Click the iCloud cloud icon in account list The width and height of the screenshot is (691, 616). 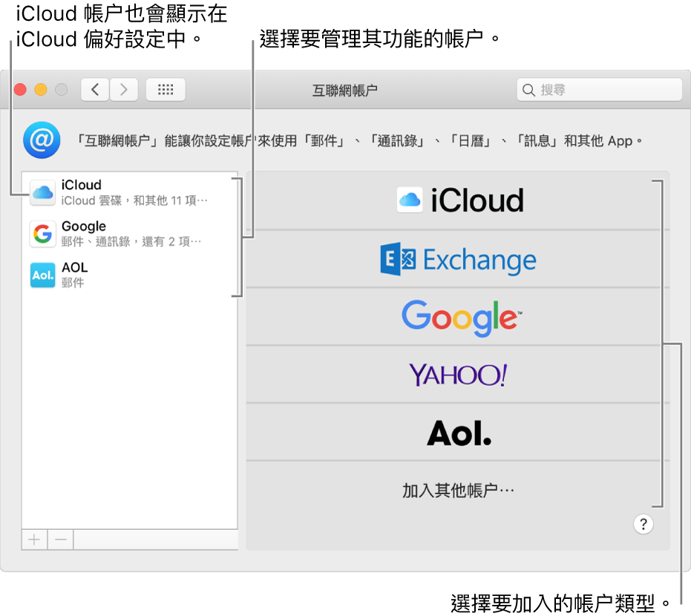[x=43, y=192]
